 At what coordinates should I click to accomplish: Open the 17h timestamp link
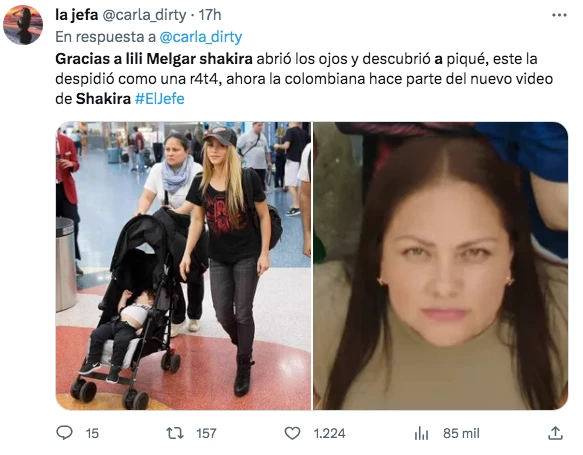[x=210, y=15]
